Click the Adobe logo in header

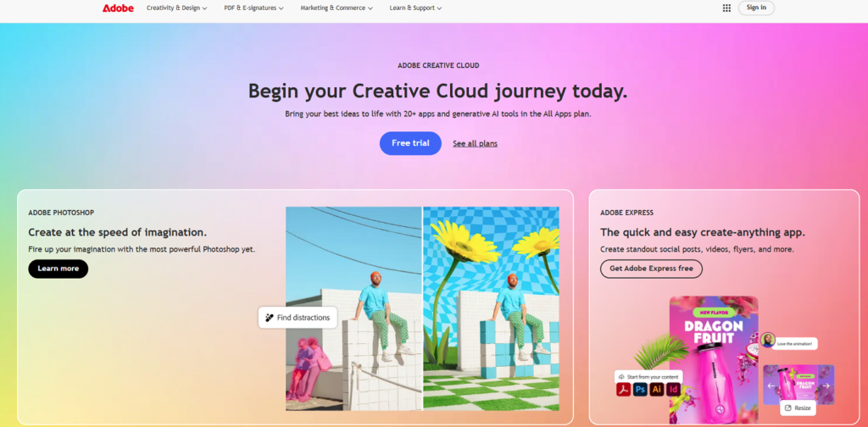(118, 8)
